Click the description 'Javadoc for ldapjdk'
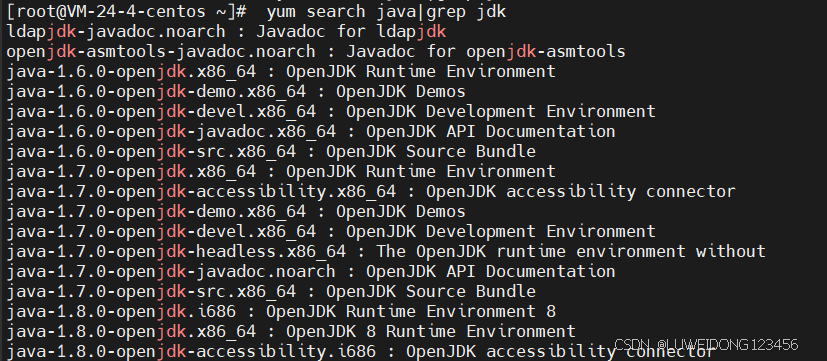Viewport: 827px width, 361px height. coord(351,31)
